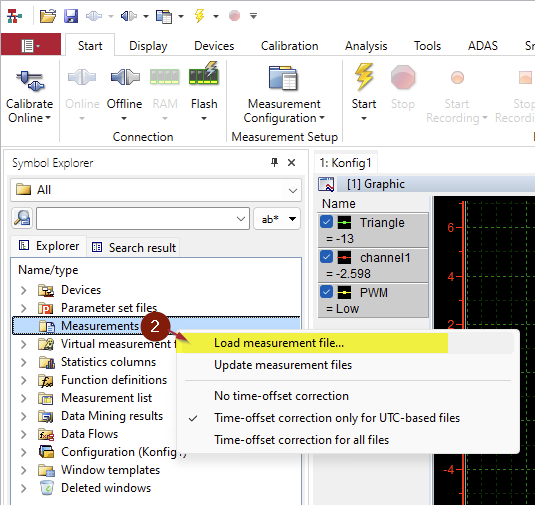Click the Graphic window icon
Viewport: 535px width, 505px height.
point(326,184)
